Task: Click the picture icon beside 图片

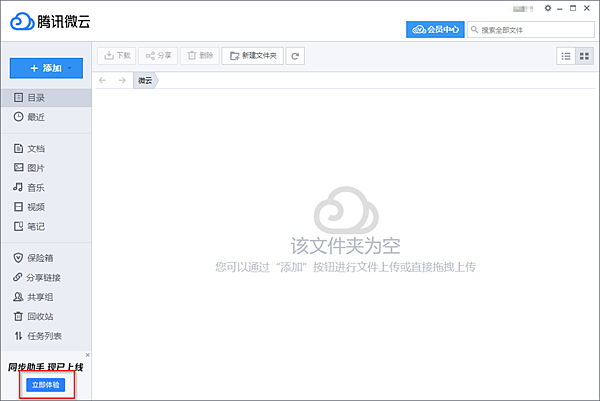Action: click(18, 167)
